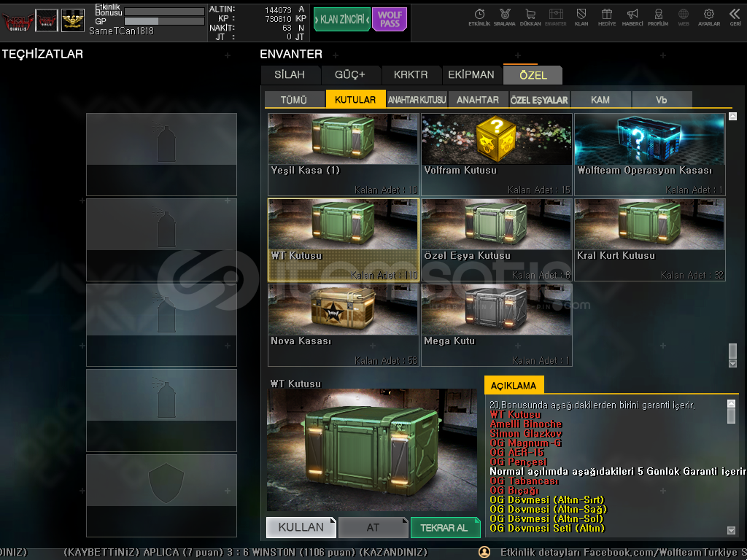
Task: Select the ÖZEL tab
Action: pyautogui.click(x=533, y=75)
